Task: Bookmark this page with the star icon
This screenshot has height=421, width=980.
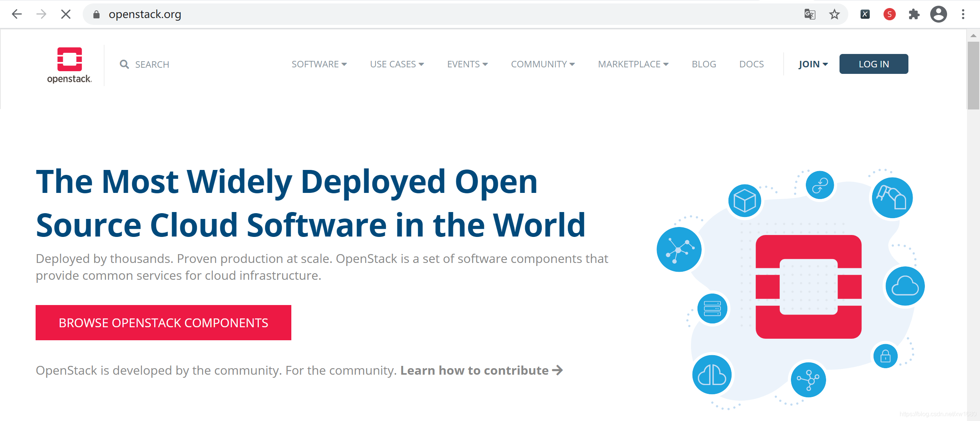Action: tap(834, 14)
